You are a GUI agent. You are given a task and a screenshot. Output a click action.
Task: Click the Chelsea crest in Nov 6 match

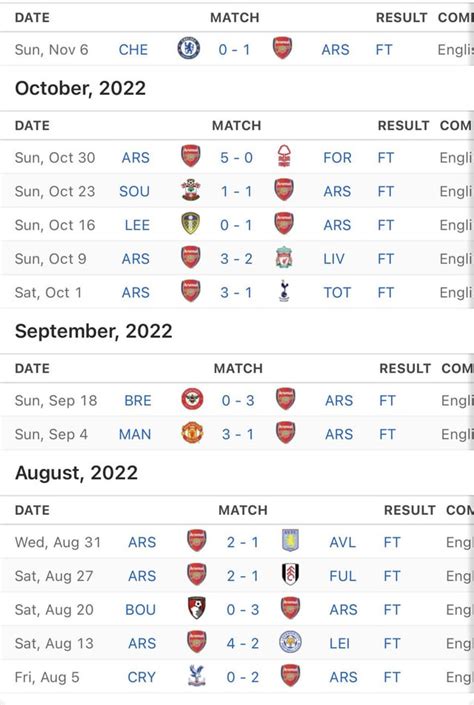(189, 49)
